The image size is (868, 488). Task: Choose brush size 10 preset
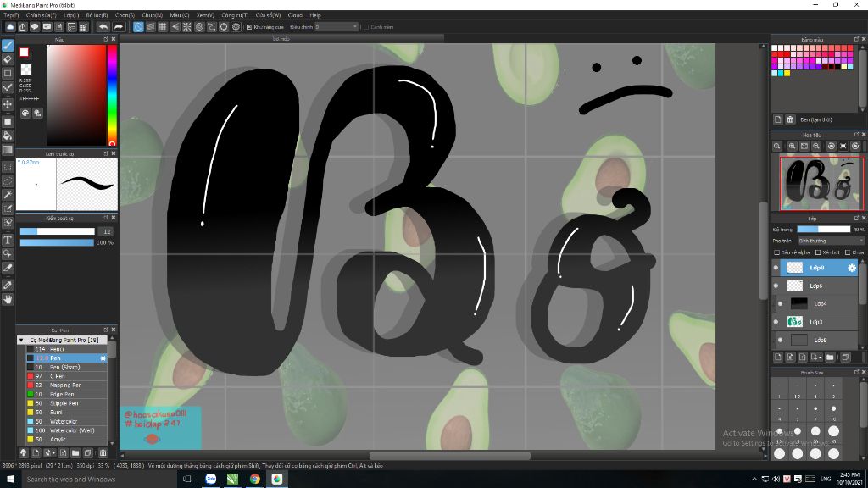[x=833, y=412]
